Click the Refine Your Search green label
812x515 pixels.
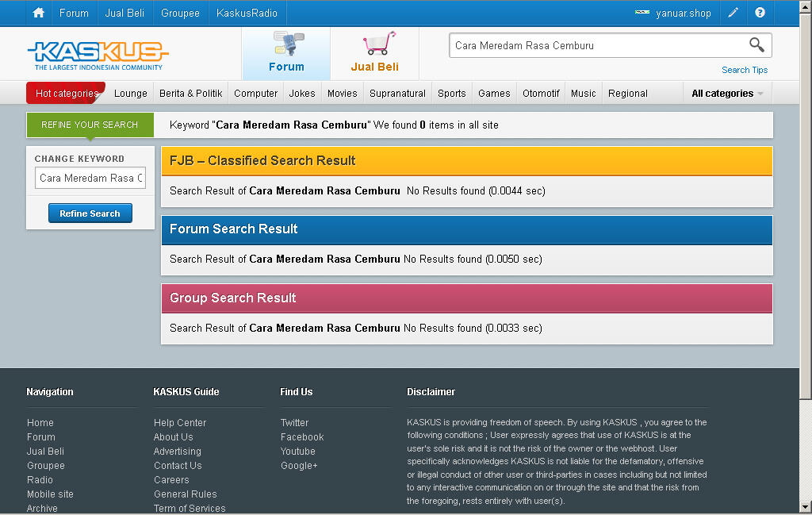click(90, 125)
